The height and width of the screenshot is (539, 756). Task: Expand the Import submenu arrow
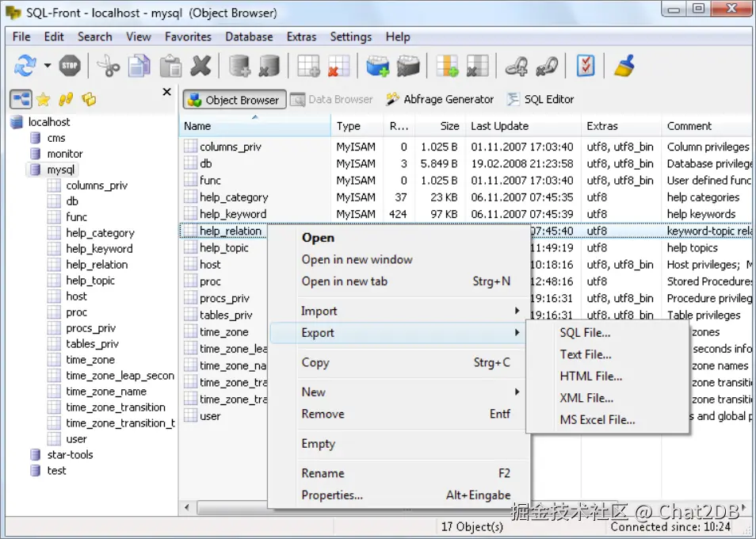point(516,311)
